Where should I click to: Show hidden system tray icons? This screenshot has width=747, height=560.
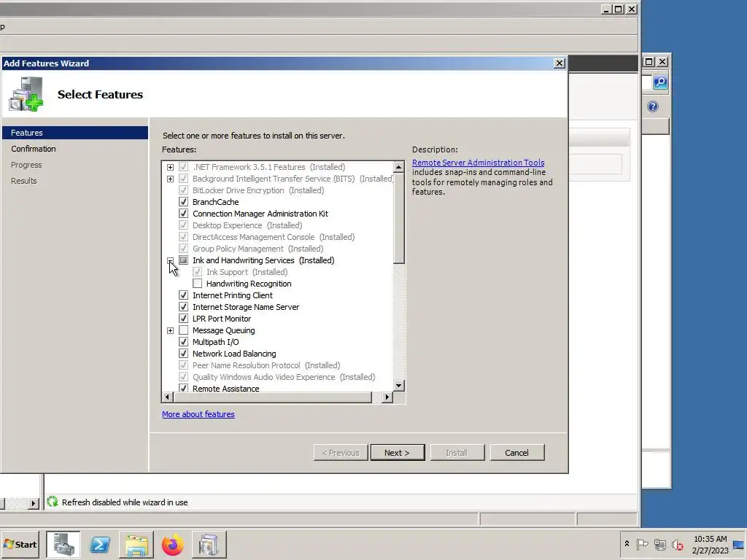(x=627, y=544)
